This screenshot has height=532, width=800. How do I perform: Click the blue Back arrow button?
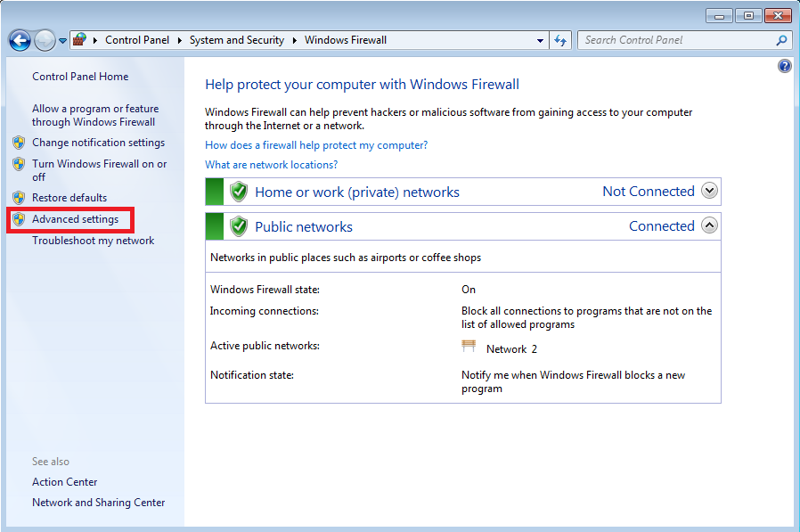coord(20,40)
